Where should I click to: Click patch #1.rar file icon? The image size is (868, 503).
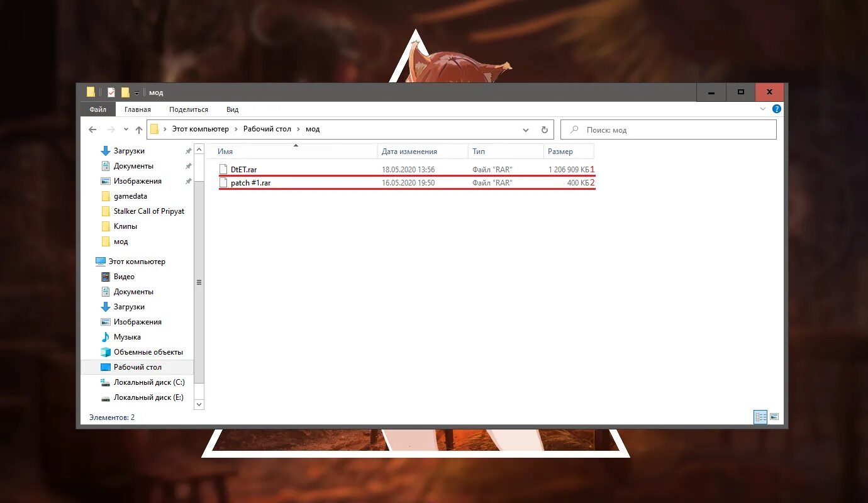[x=223, y=183]
